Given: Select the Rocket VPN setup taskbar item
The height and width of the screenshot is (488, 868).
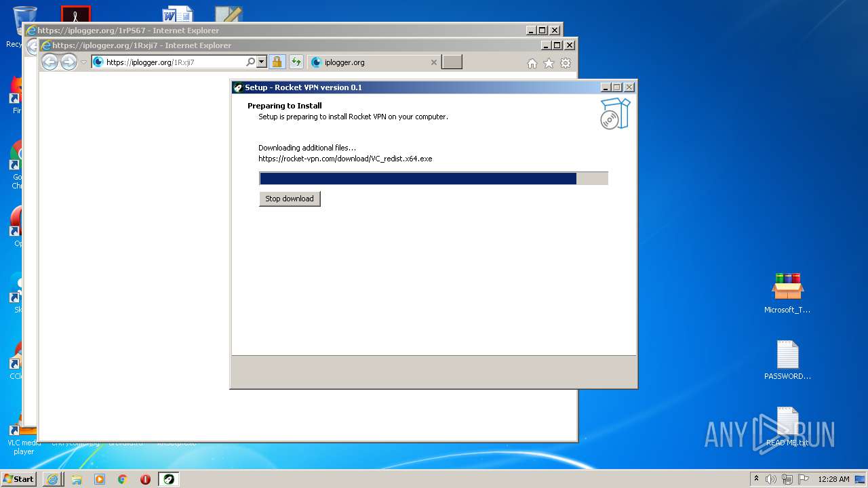Looking at the screenshot, I should coord(169,479).
